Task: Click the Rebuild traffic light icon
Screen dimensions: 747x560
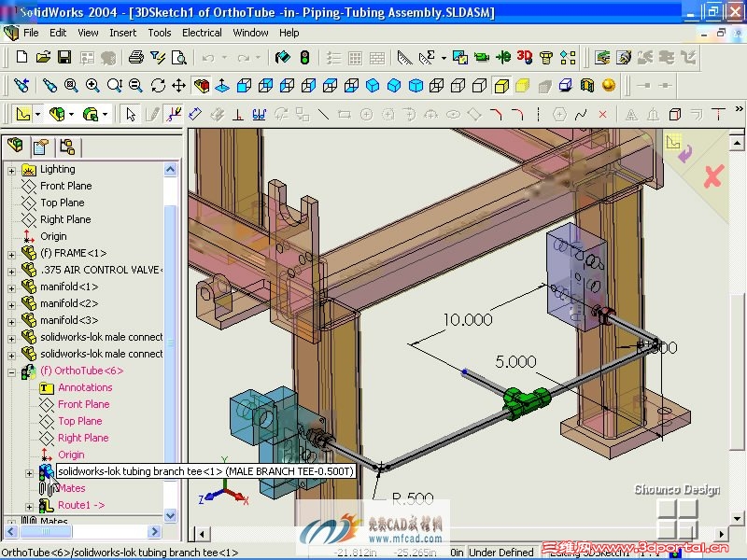Action: (x=305, y=58)
